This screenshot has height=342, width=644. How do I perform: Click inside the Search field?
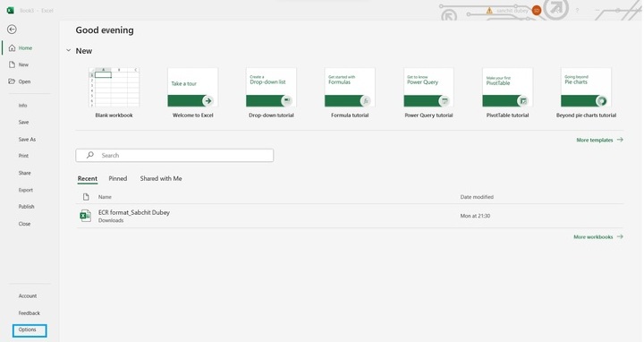click(x=174, y=156)
